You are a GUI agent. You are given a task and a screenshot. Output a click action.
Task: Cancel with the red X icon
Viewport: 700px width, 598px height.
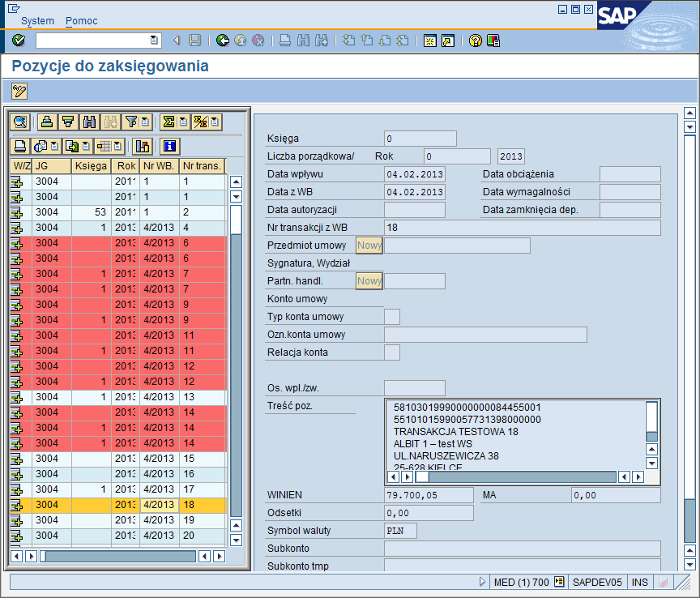click(258, 41)
